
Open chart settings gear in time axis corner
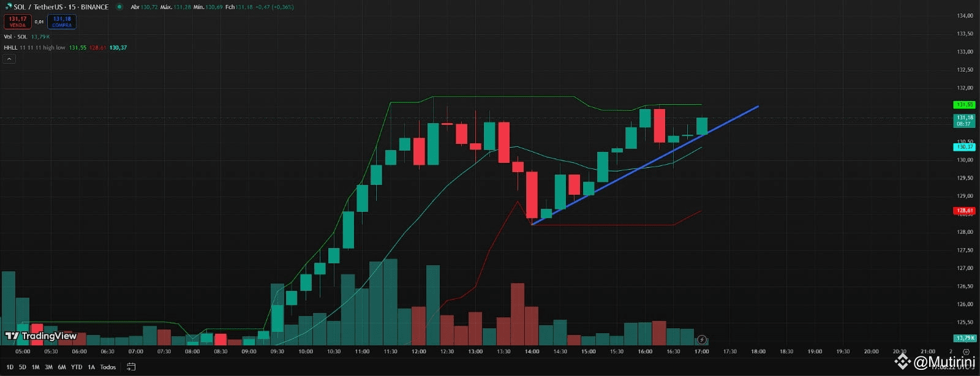[966, 352]
